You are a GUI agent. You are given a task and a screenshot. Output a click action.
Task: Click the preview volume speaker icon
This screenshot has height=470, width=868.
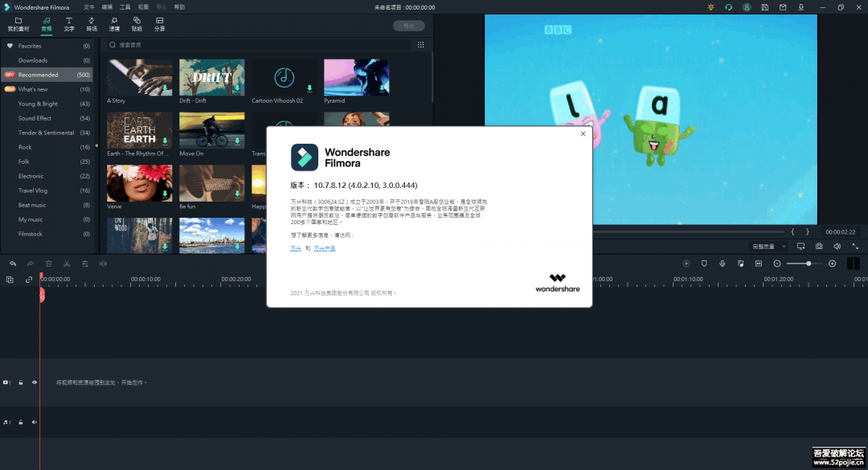(837, 247)
